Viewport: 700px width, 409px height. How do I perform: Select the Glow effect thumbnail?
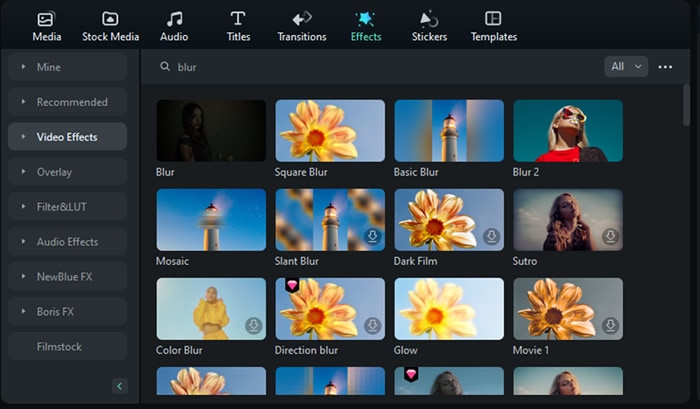[x=449, y=309]
